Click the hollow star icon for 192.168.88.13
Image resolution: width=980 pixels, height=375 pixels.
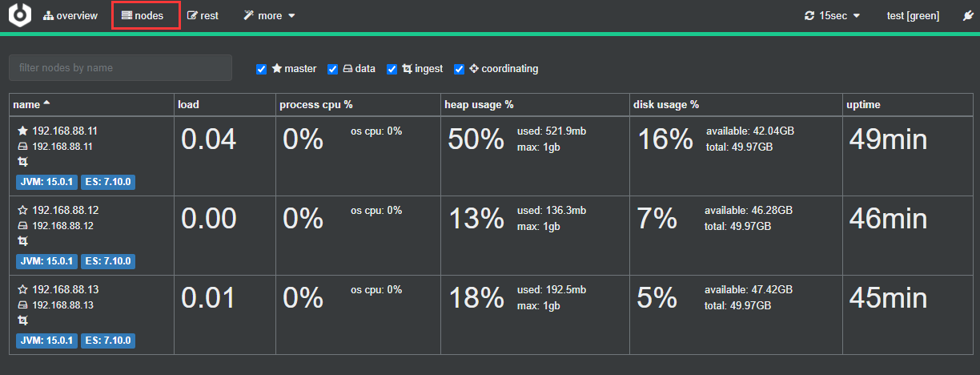[x=22, y=289]
